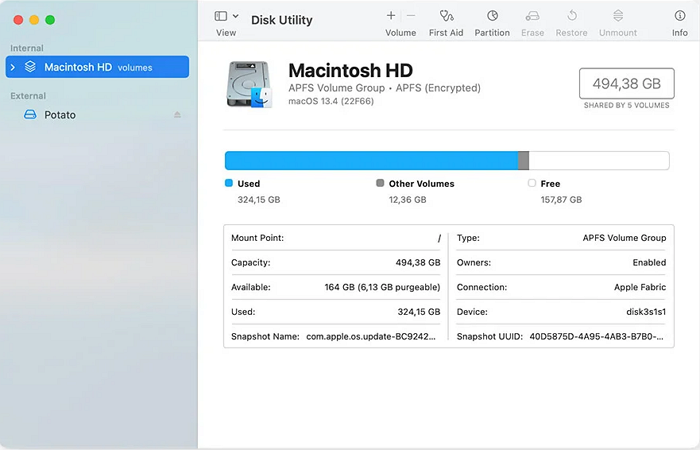
Task: Open the View dropdown chevron
Action: [x=235, y=16]
